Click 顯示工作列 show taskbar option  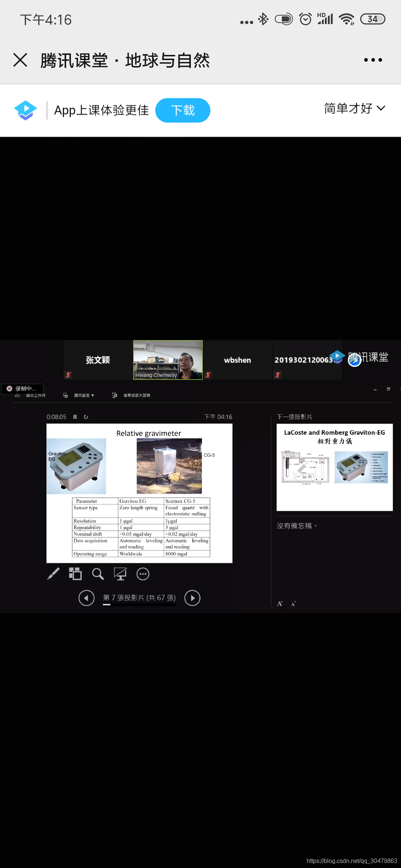pyautogui.click(x=30, y=395)
